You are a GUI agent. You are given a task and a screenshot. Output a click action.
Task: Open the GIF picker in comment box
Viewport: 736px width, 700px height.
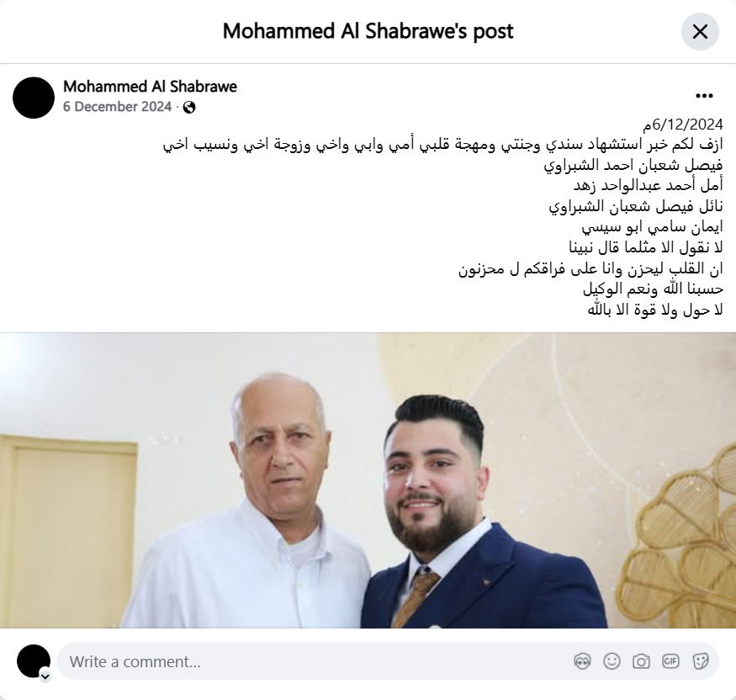pos(670,661)
